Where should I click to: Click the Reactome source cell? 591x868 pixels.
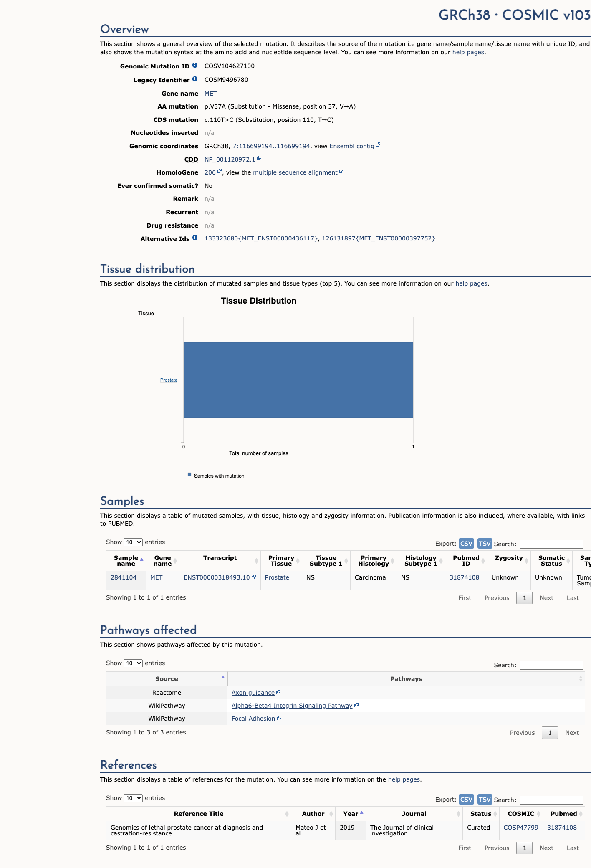pos(167,693)
